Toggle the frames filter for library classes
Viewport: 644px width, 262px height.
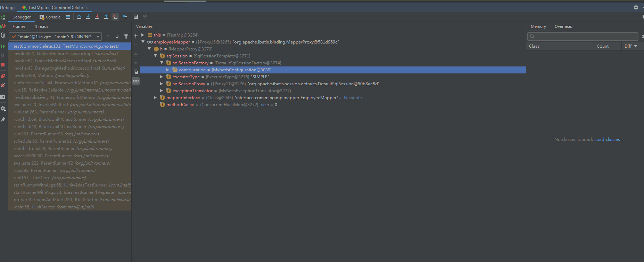(126, 37)
